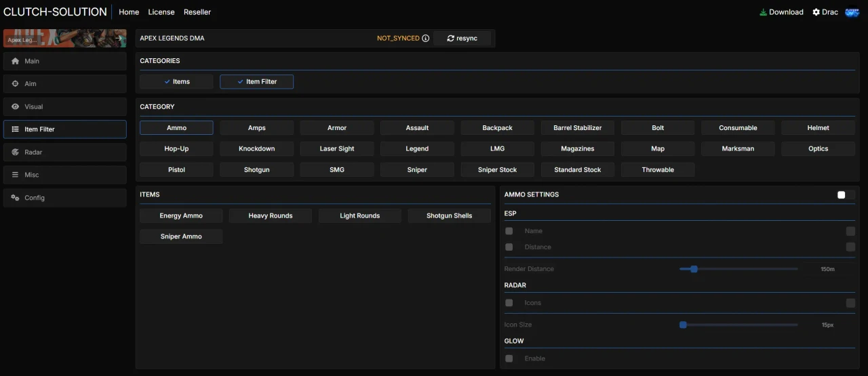This screenshot has height=376, width=868.
Task: Click the box at the far end of the Distance row
Action: click(850, 247)
